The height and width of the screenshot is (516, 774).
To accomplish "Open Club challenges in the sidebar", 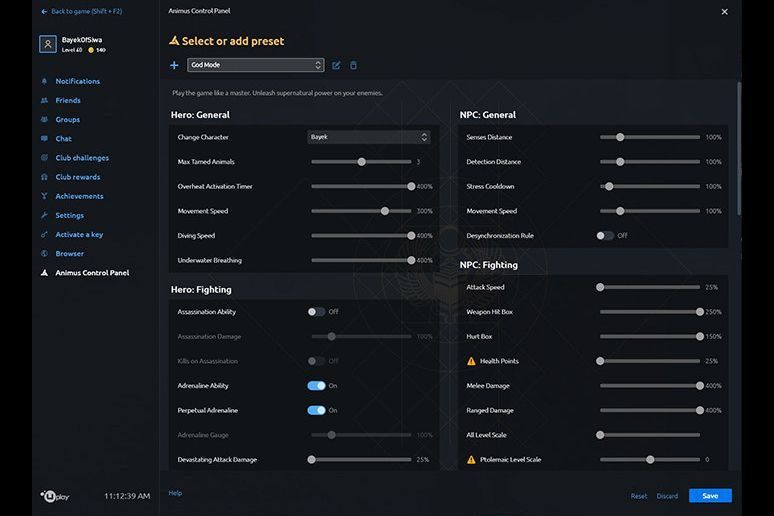I will click(x=82, y=158).
